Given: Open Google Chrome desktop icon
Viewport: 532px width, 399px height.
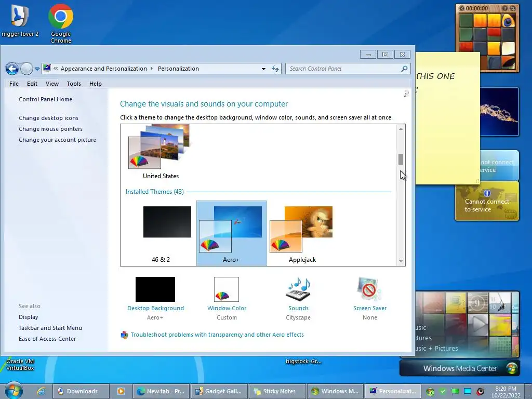Looking at the screenshot, I should click(x=61, y=23).
